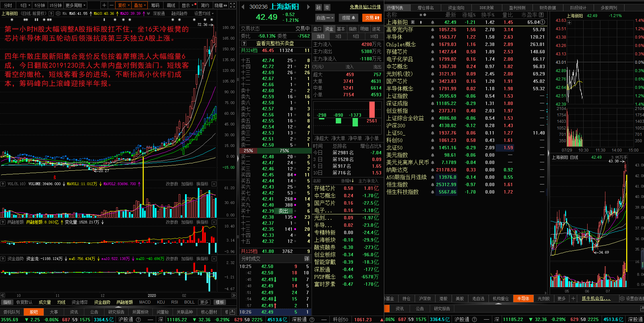Open help icon beside 查看完整档买卖盘
This screenshot has width=644, height=323.
[x=244, y=44]
